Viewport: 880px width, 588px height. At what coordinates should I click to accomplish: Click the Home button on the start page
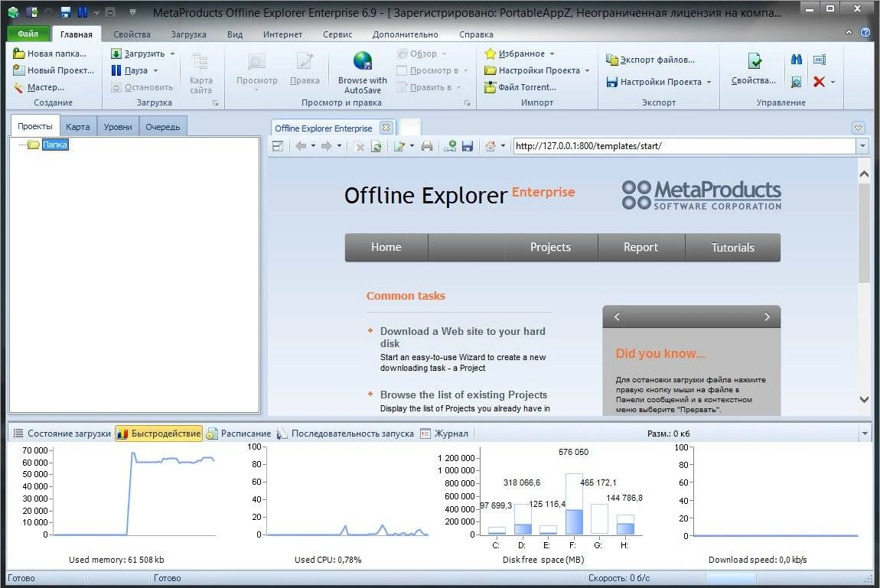pyautogui.click(x=386, y=247)
